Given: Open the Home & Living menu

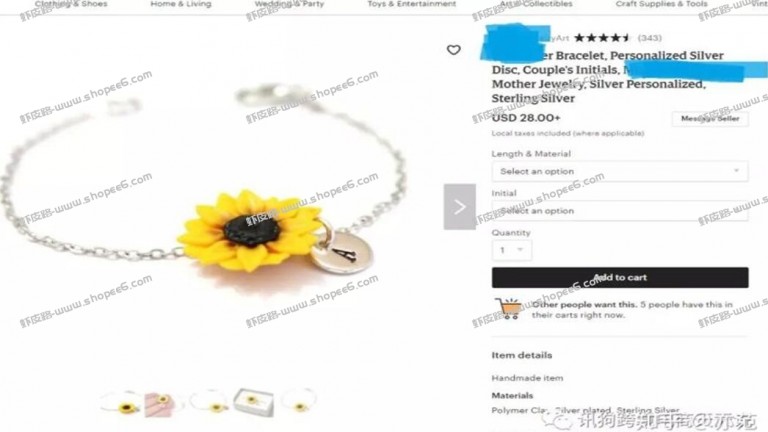Looking at the screenshot, I should point(181,4).
